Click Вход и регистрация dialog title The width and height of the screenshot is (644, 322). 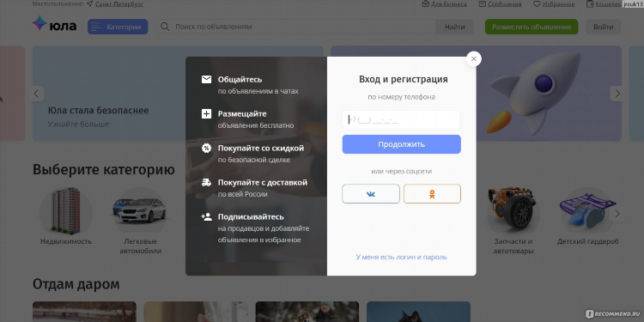(404, 79)
